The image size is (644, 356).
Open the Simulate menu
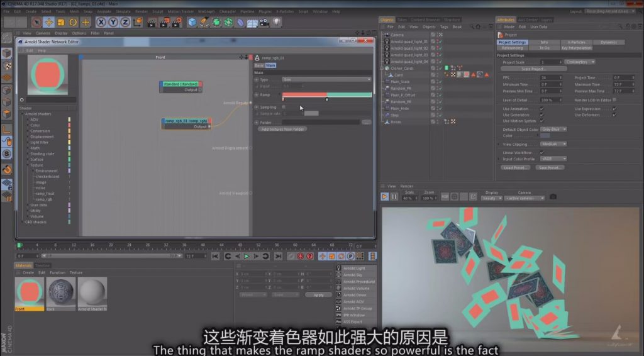point(123,11)
